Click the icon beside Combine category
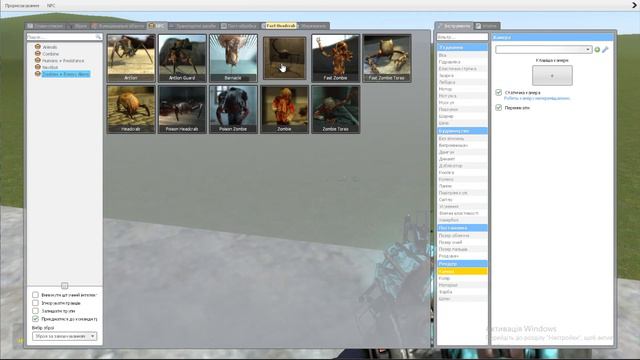The width and height of the screenshot is (640, 360). click(38, 53)
